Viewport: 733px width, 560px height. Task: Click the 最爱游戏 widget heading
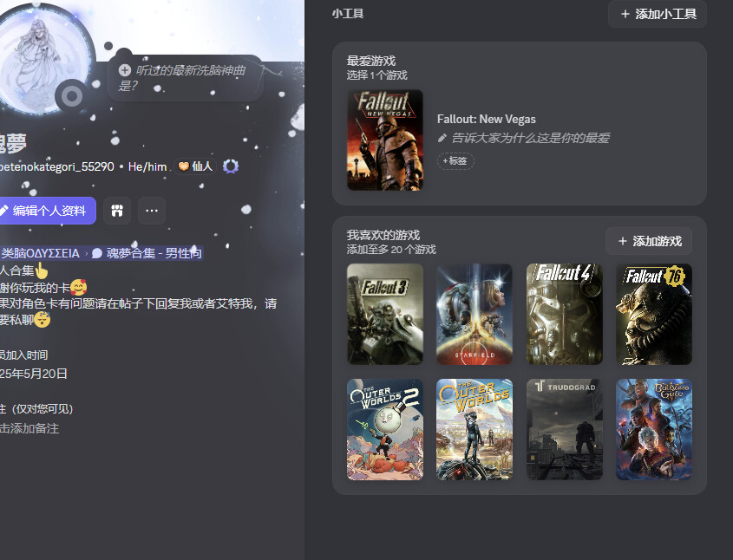(371, 61)
